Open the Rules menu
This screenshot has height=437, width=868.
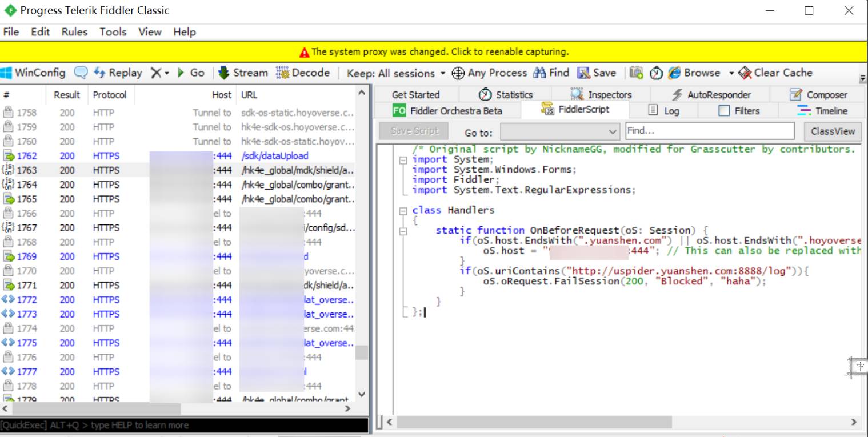point(74,32)
